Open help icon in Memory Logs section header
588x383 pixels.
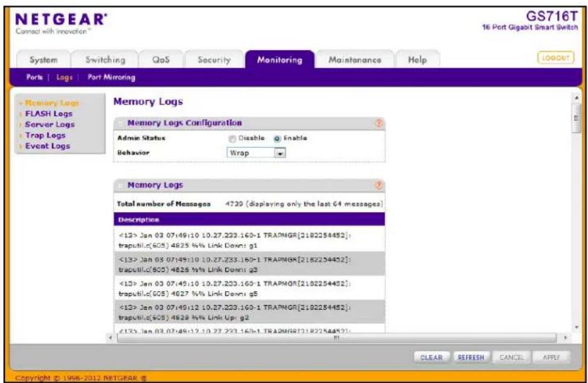[379, 185]
